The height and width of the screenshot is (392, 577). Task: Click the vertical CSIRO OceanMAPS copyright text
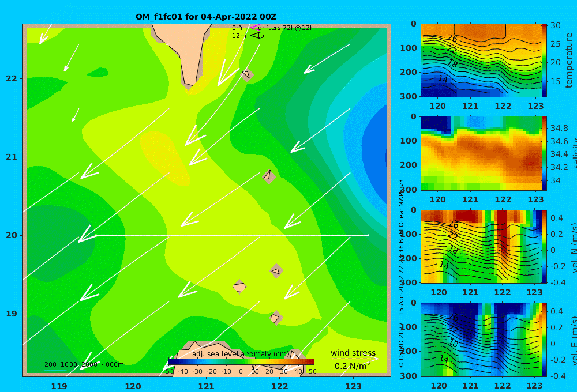coord(401,274)
